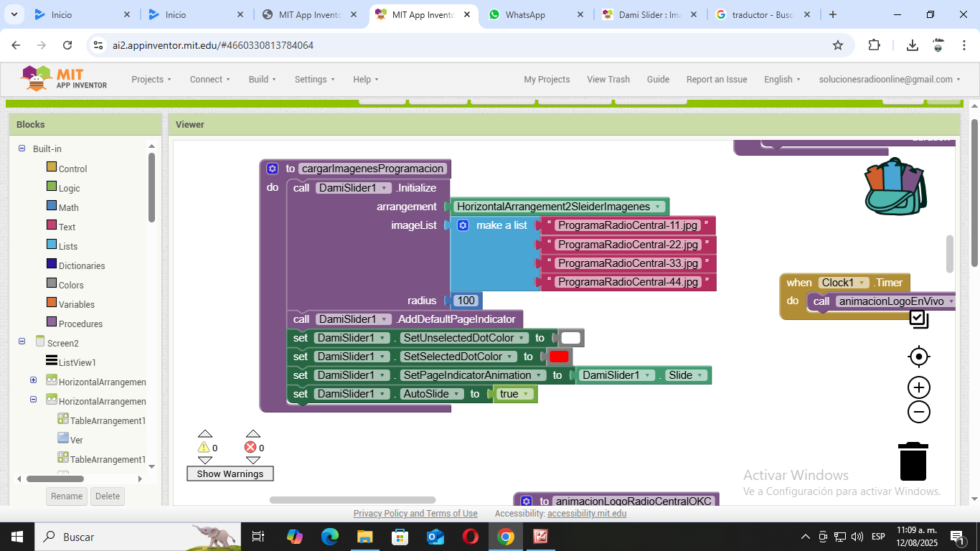This screenshot has width=980, height=551.
Task: Toggle the workspace multi-select checkbox icon
Action: (x=918, y=319)
